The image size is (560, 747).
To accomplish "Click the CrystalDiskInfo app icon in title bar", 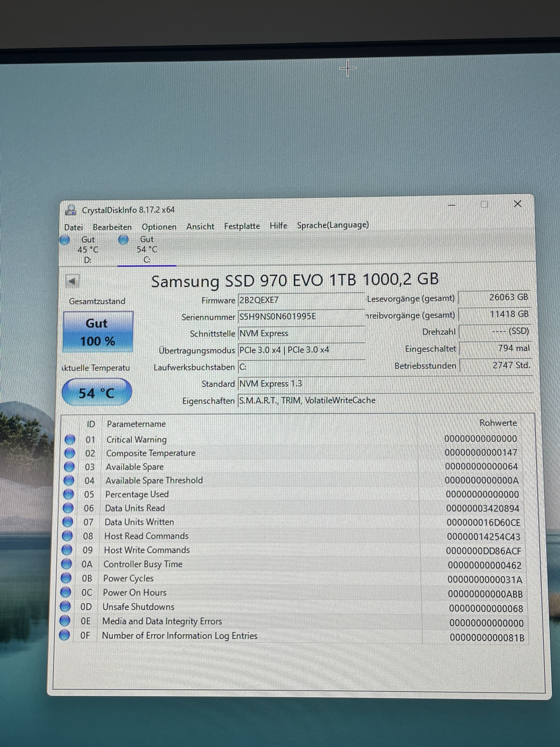I will pos(70,210).
